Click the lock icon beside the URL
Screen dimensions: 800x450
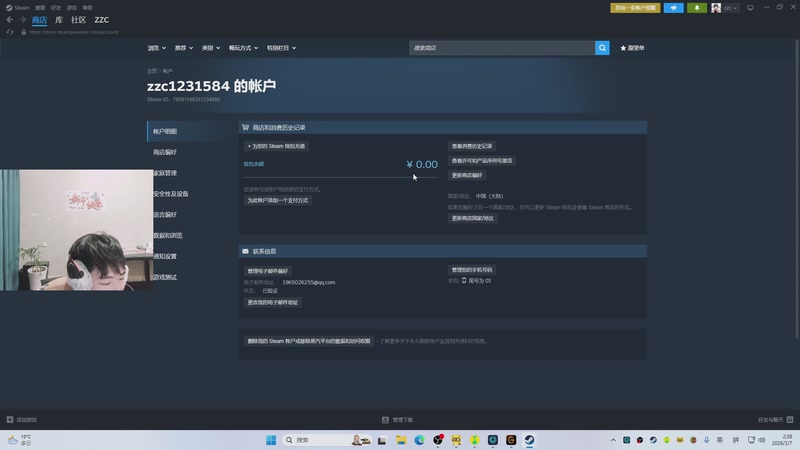[23, 32]
